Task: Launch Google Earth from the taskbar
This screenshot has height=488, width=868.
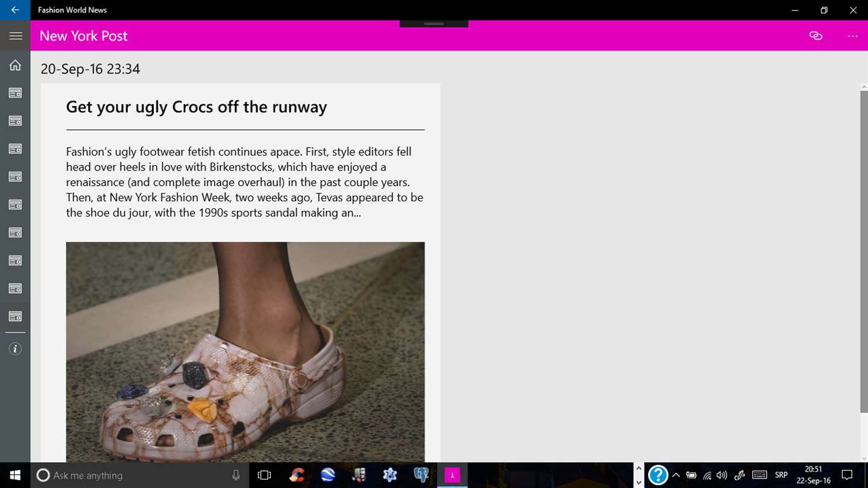Action: [x=328, y=475]
